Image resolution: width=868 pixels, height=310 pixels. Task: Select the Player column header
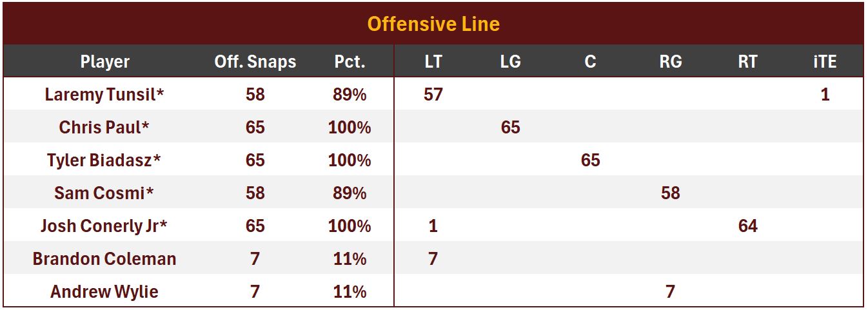104,62
